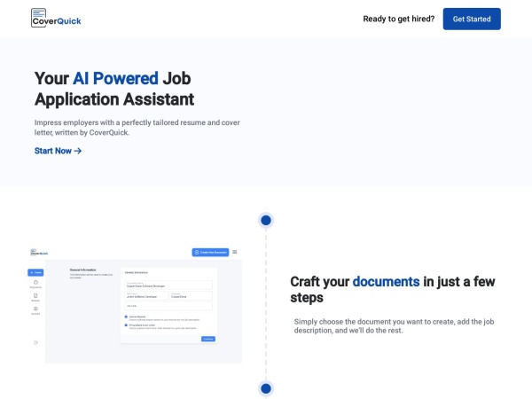Click the Document Name input field
The image size is (532, 399).
click(168, 285)
